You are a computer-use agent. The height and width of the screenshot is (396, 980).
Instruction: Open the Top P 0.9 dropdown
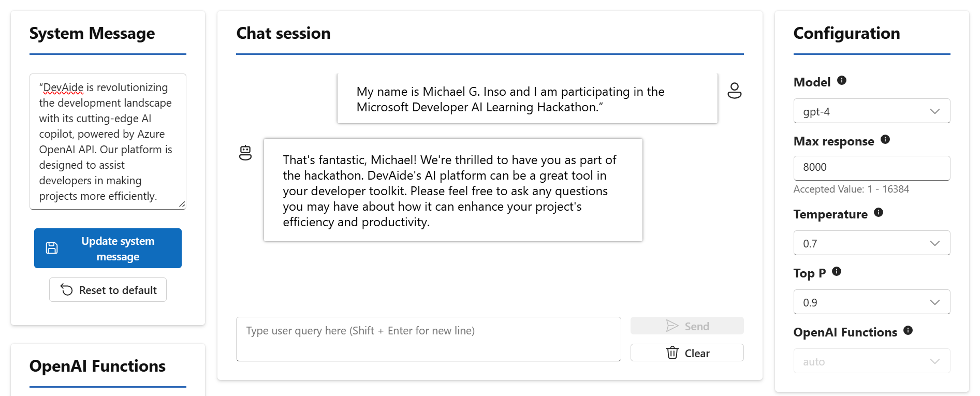coord(871,302)
